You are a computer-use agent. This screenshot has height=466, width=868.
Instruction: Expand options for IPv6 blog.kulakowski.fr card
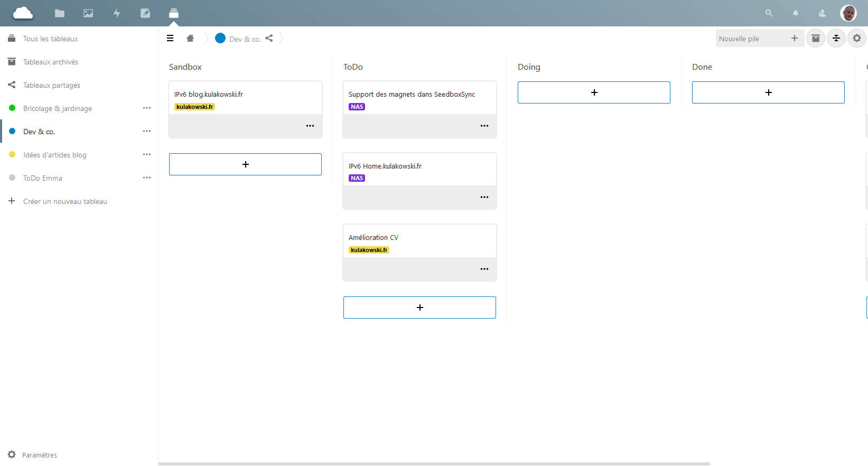(310, 126)
